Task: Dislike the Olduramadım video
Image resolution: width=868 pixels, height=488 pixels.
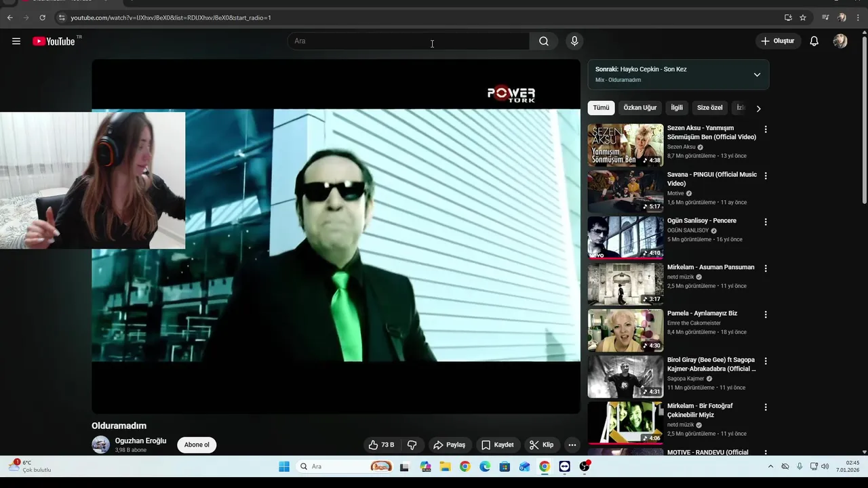Action: pyautogui.click(x=412, y=445)
